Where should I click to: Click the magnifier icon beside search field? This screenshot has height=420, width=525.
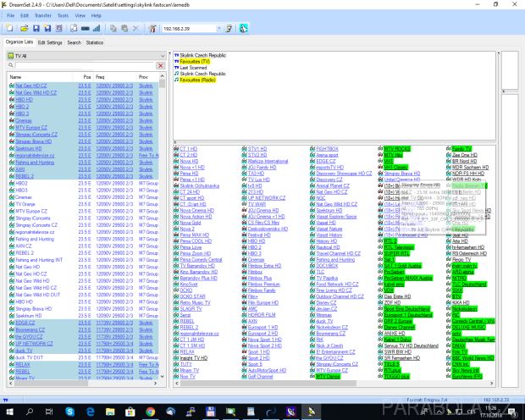11,65
